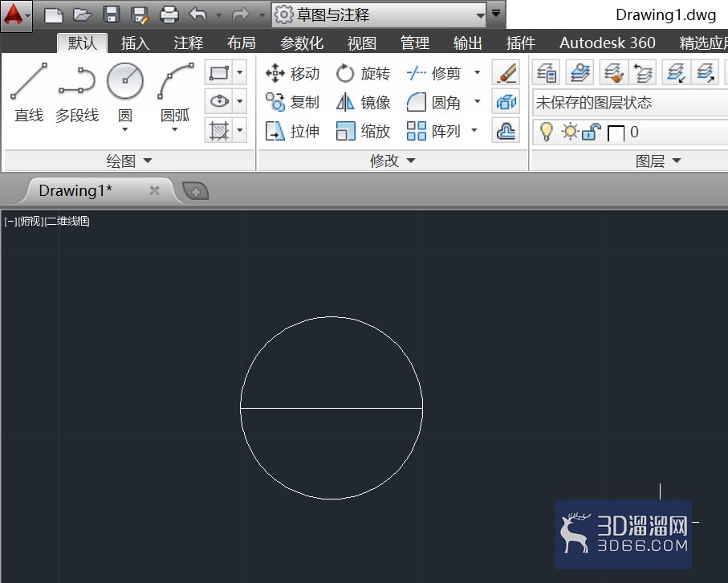Click the Trim (修剪) tool

point(433,73)
